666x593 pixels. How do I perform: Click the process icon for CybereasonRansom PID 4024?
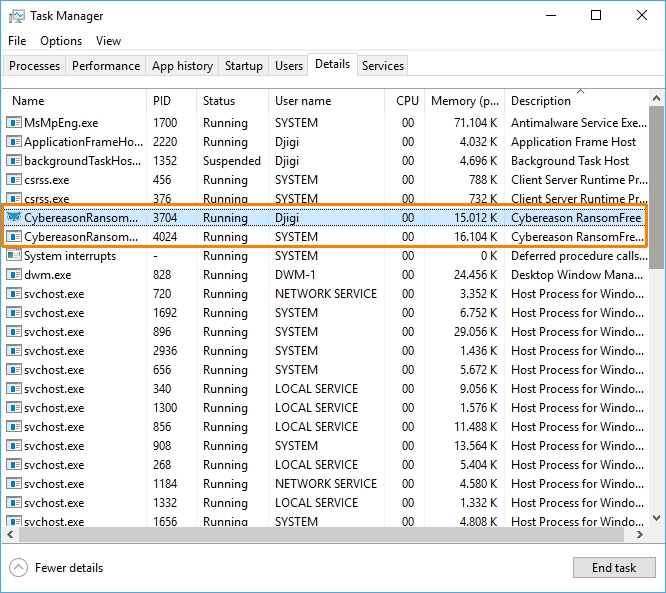[14, 237]
